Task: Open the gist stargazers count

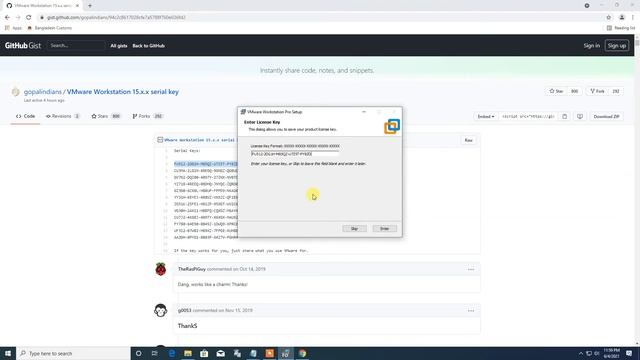Action: 574,91
